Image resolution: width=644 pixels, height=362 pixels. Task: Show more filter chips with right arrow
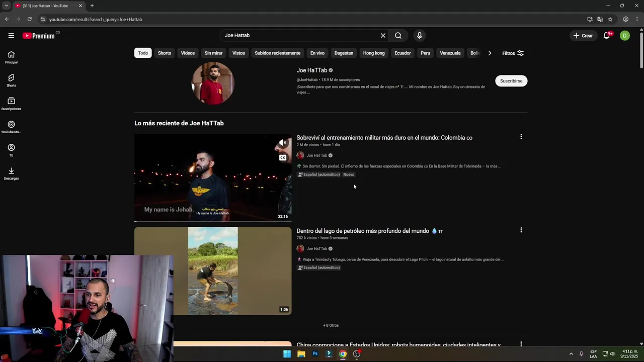[x=490, y=53]
